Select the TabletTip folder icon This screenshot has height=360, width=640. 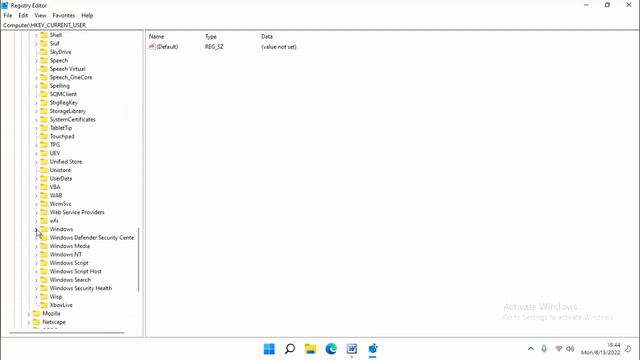point(44,128)
